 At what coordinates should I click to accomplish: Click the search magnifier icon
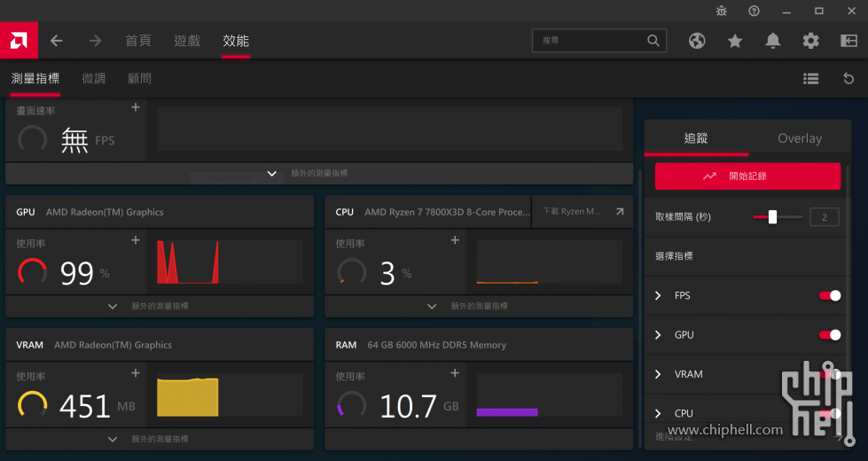(653, 41)
